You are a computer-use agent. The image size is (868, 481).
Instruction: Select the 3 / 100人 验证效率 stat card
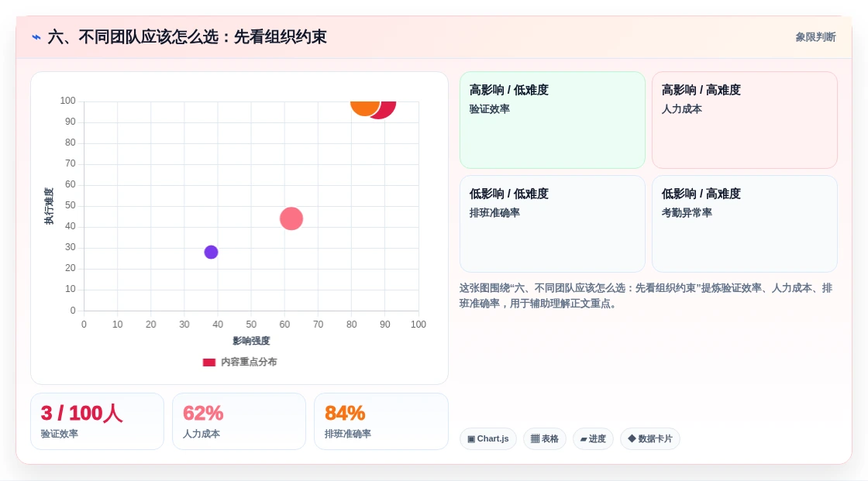point(98,421)
